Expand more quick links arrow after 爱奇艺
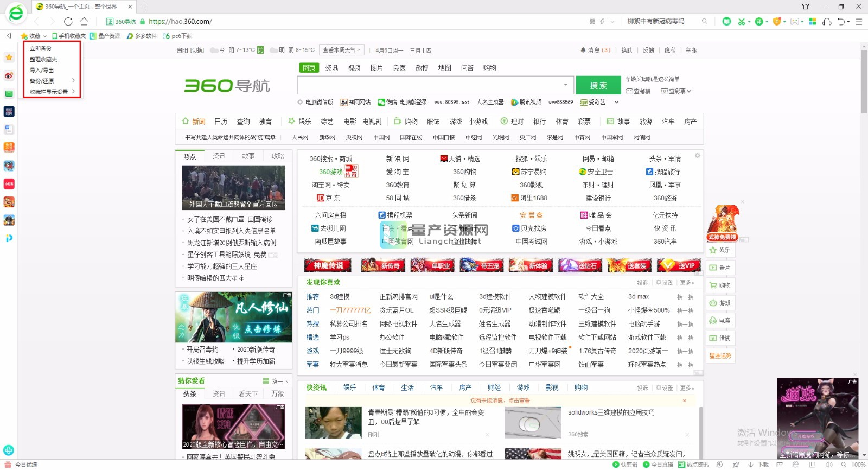This screenshot has height=470, width=868. click(x=617, y=102)
